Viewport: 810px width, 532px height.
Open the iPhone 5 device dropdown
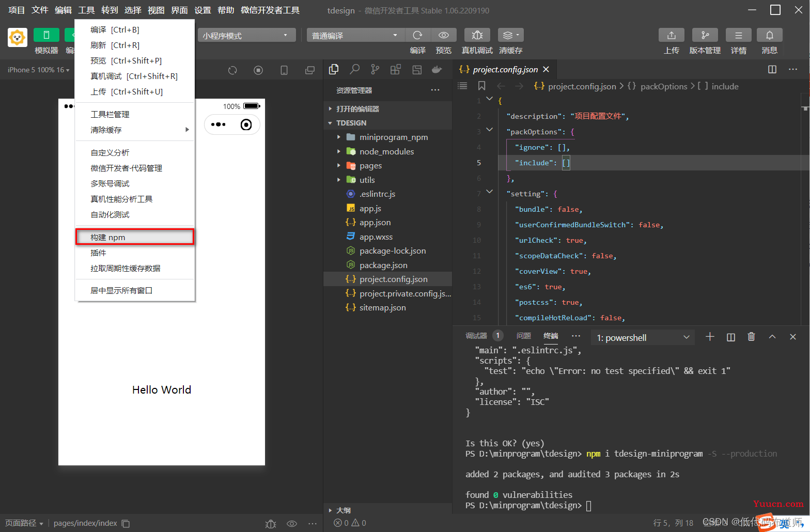click(39, 70)
